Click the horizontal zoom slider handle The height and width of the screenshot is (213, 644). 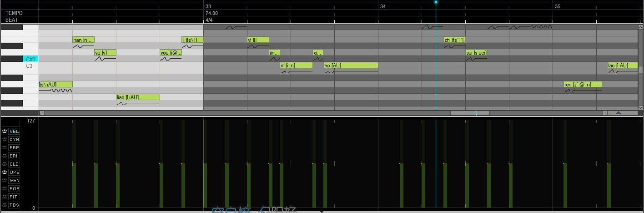tap(618, 113)
